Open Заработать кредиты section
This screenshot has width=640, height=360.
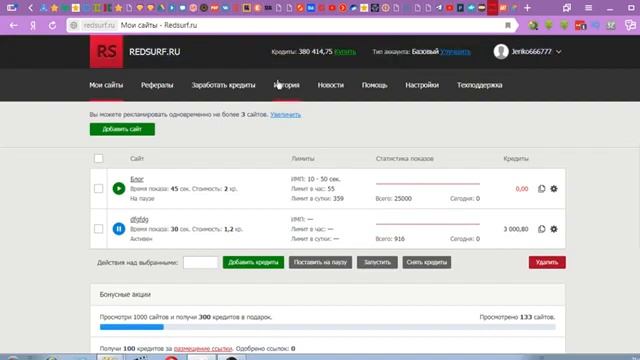[223, 85]
